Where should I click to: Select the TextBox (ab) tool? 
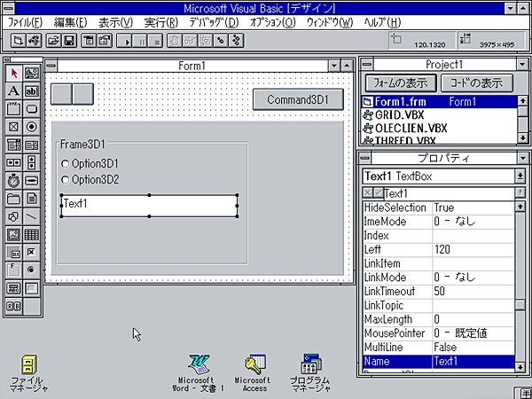32,91
